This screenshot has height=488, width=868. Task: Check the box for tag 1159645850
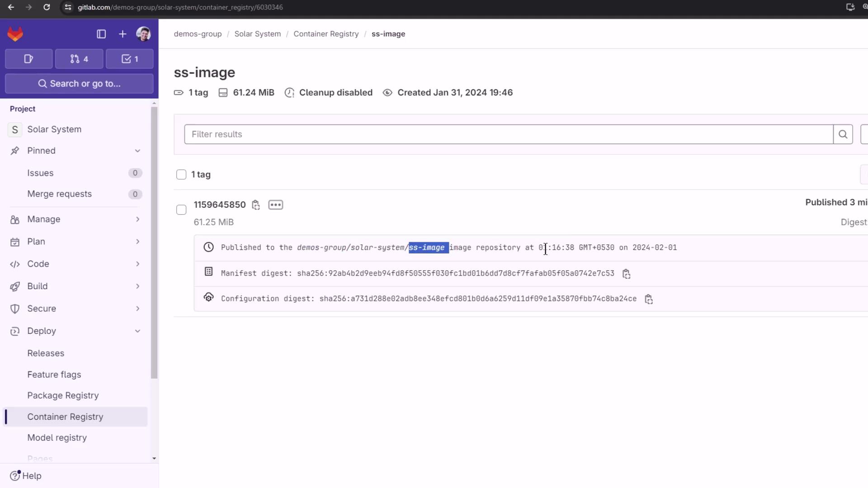click(x=181, y=210)
